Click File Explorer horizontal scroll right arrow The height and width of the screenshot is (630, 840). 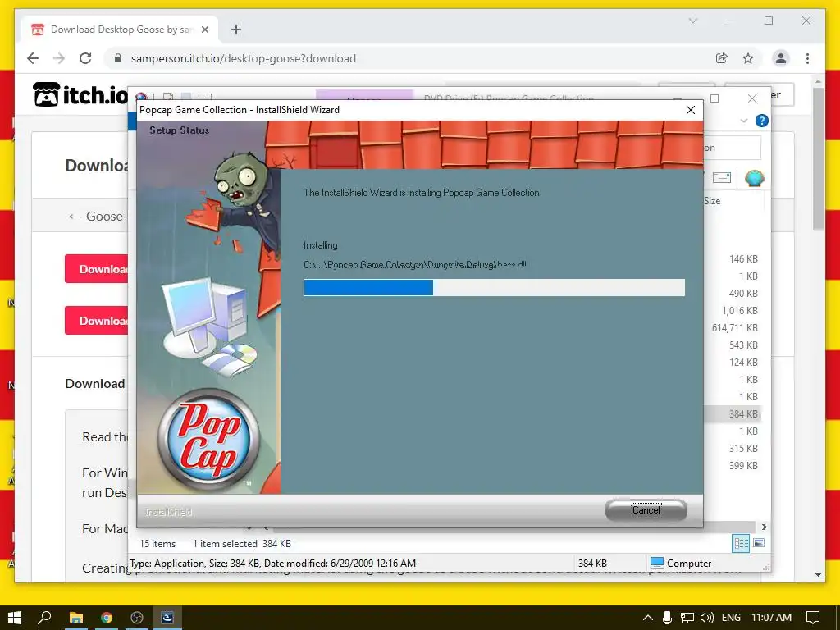(764, 527)
